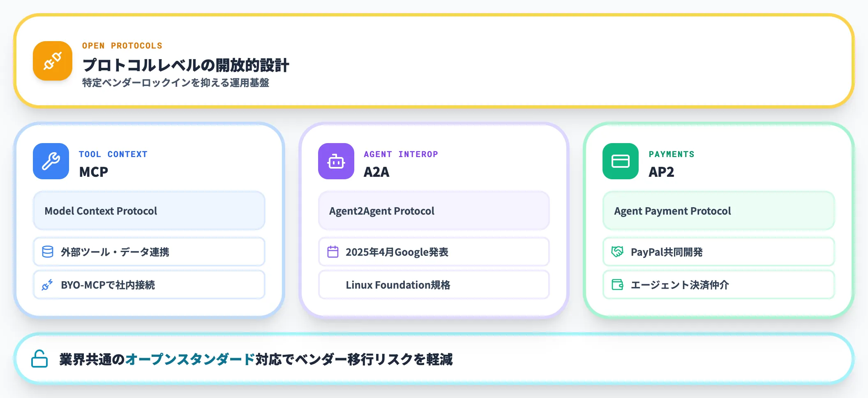Click the database icon beside 外部ツール・データ連携
868x398 pixels.
(47, 252)
